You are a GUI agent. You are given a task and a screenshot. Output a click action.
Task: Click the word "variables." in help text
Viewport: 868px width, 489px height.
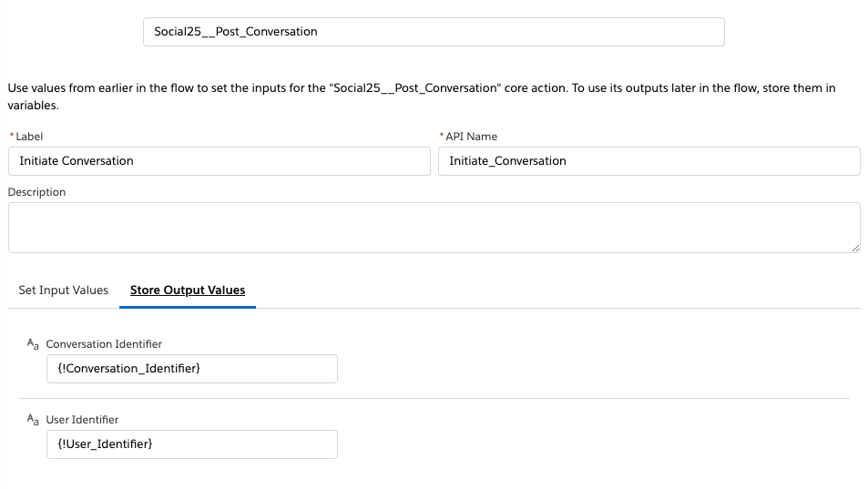(x=33, y=105)
